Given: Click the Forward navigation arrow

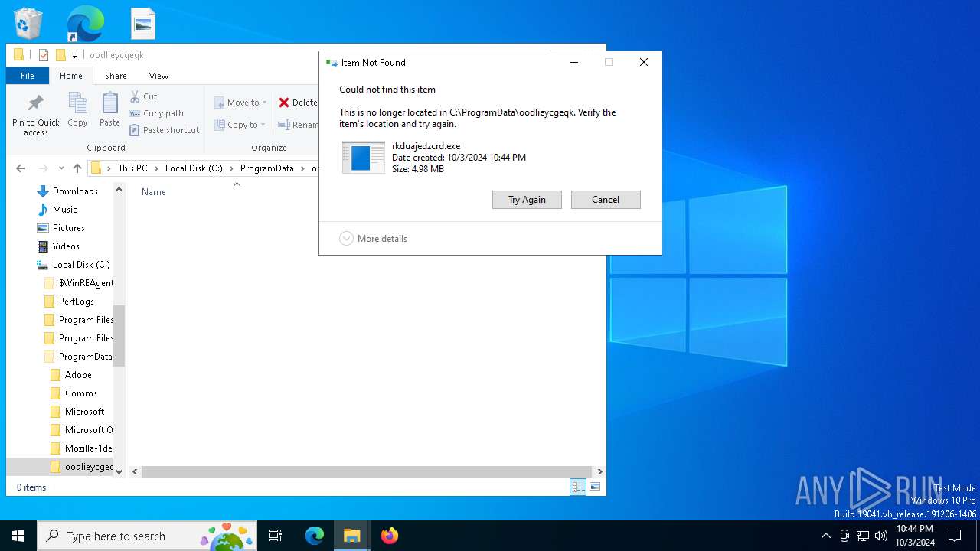Looking at the screenshot, I should click(44, 168).
